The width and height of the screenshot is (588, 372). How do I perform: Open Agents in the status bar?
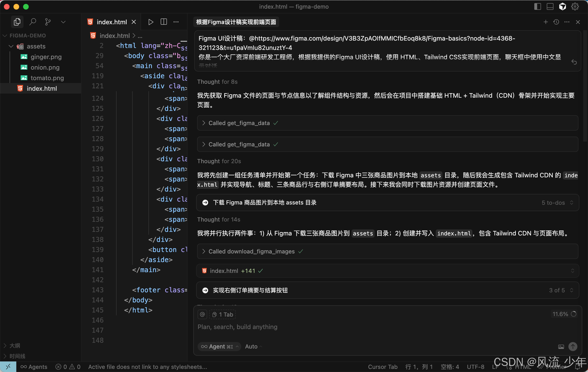(34, 367)
